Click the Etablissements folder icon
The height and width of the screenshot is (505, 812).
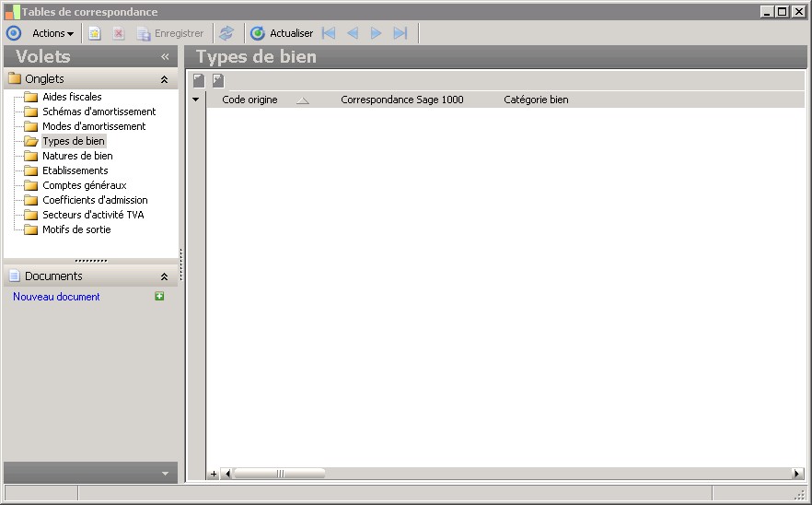point(31,170)
